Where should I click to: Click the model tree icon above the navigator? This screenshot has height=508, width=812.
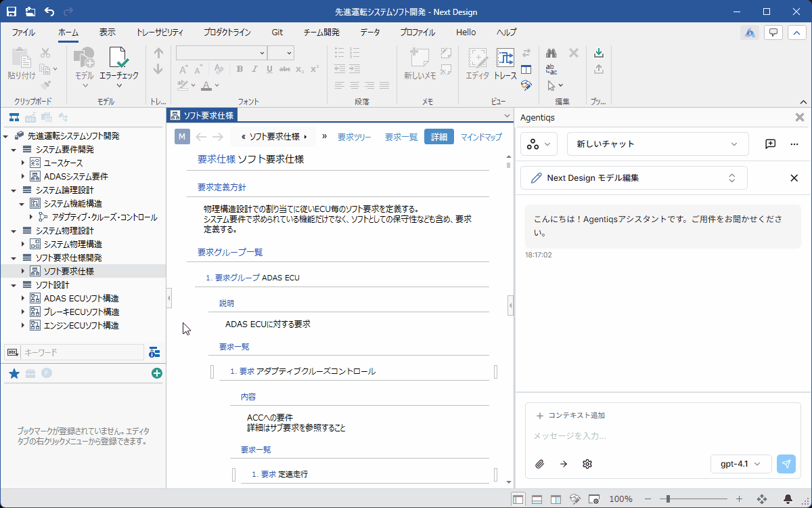pyautogui.click(x=14, y=117)
